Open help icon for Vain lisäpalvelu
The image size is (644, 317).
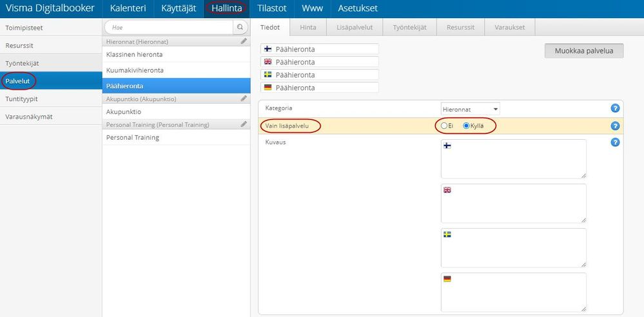[x=615, y=126]
